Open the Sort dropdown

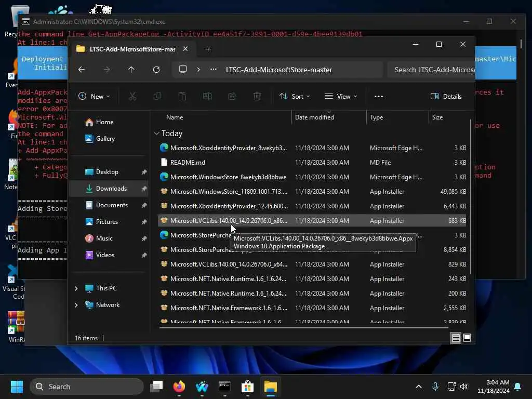point(295,96)
